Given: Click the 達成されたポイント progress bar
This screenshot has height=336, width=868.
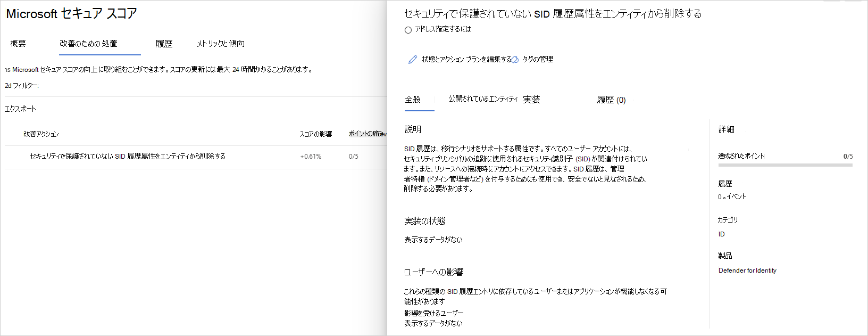Looking at the screenshot, I should pos(785,165).
